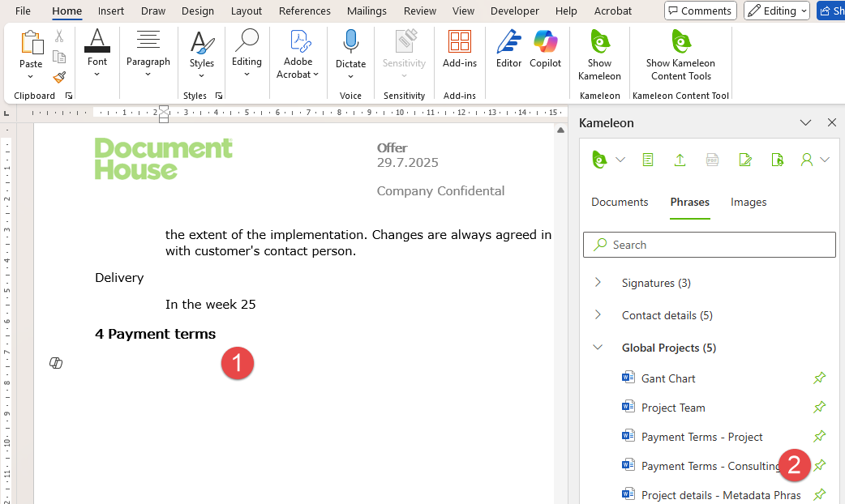This screenshot has width=845, height=504.
Task: Click the Show Kameleon chameleon icon
Action: (x=599, y=43)
